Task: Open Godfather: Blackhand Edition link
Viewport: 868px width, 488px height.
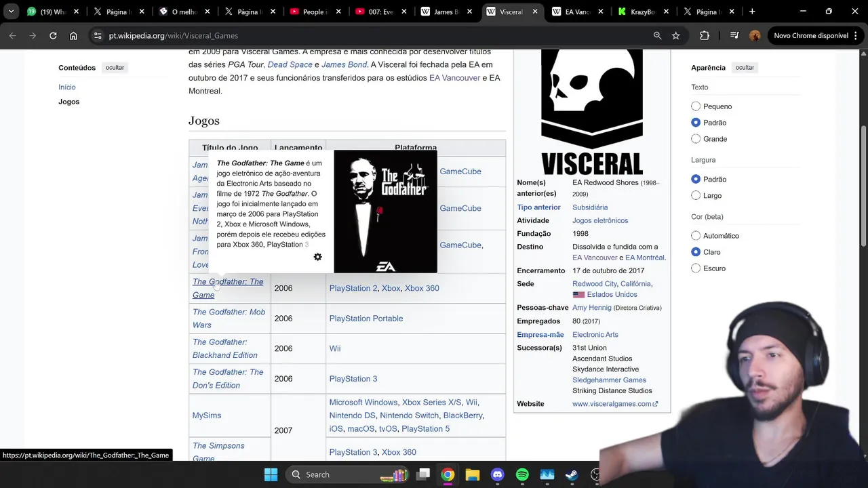Action: [225, 348]
